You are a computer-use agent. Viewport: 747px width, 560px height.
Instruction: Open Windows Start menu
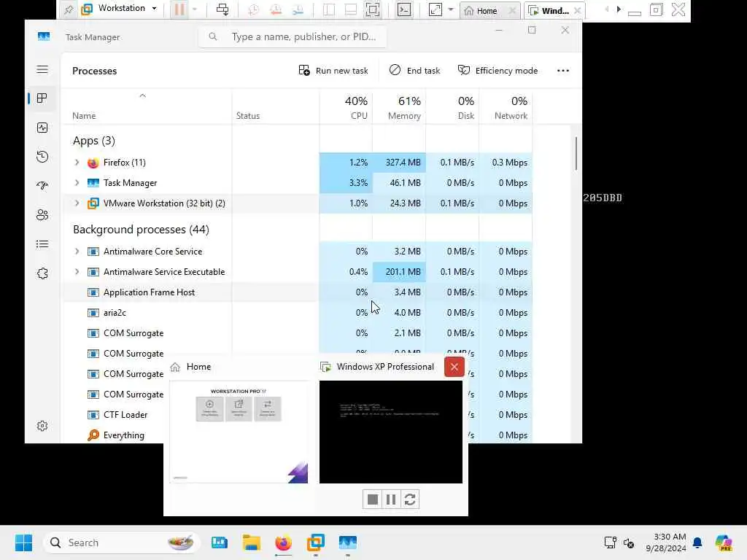pos(23,542)
